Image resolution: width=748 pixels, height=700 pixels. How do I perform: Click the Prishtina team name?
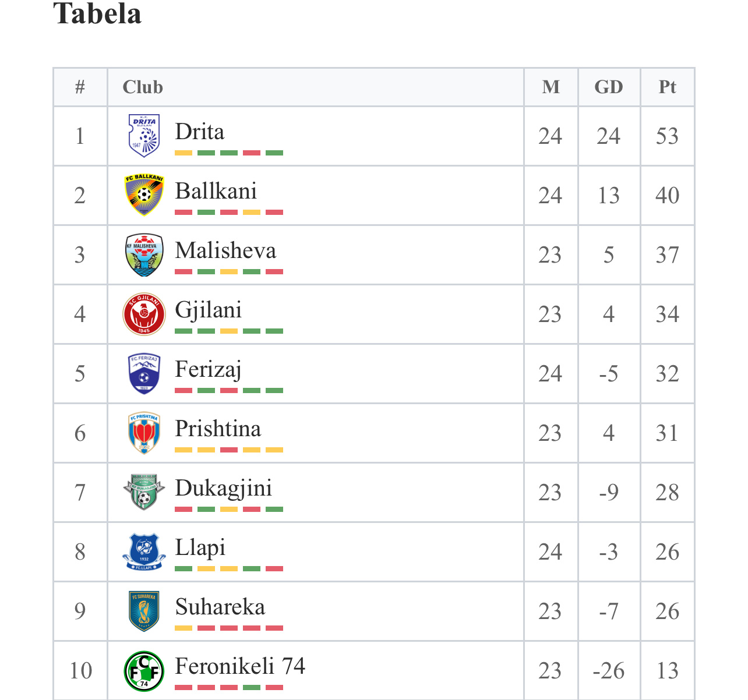point(218,429)
